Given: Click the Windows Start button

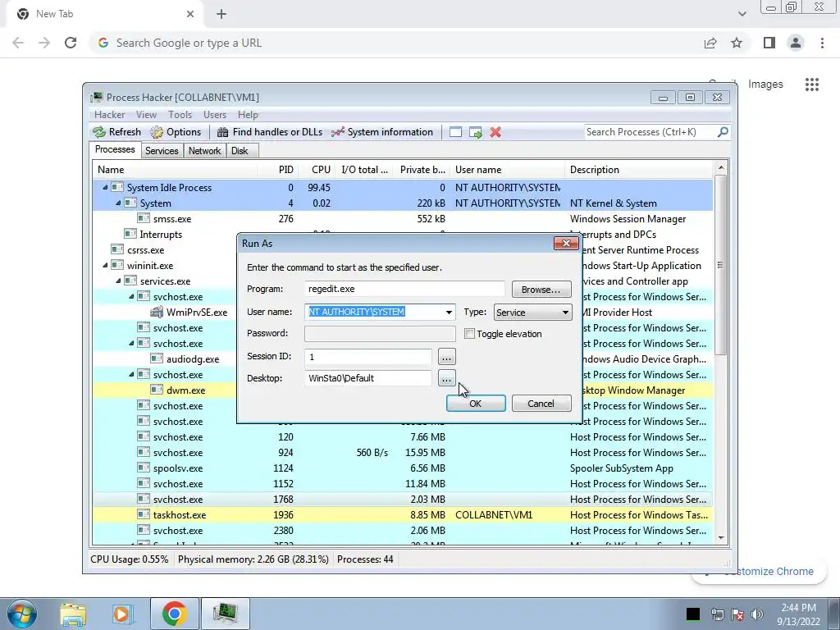Looking at the screenshot, I should click(21, 614).
